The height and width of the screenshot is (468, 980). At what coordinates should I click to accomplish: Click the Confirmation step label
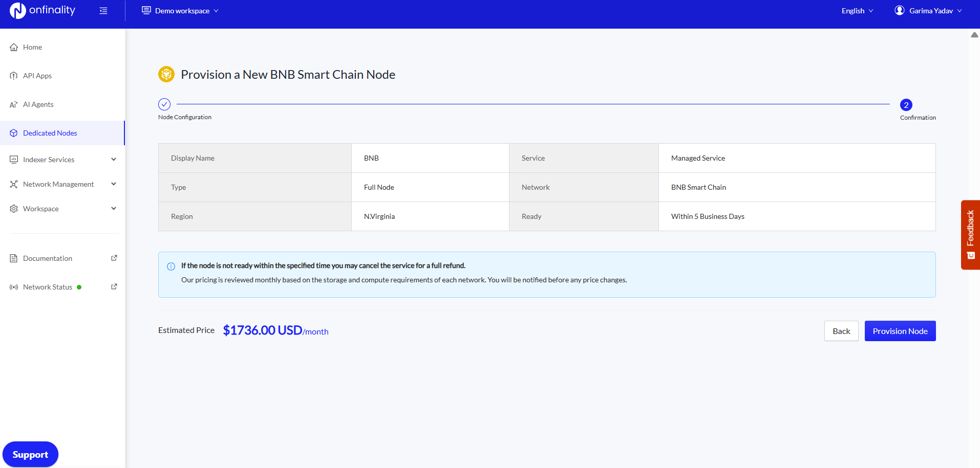coord(918,118)
